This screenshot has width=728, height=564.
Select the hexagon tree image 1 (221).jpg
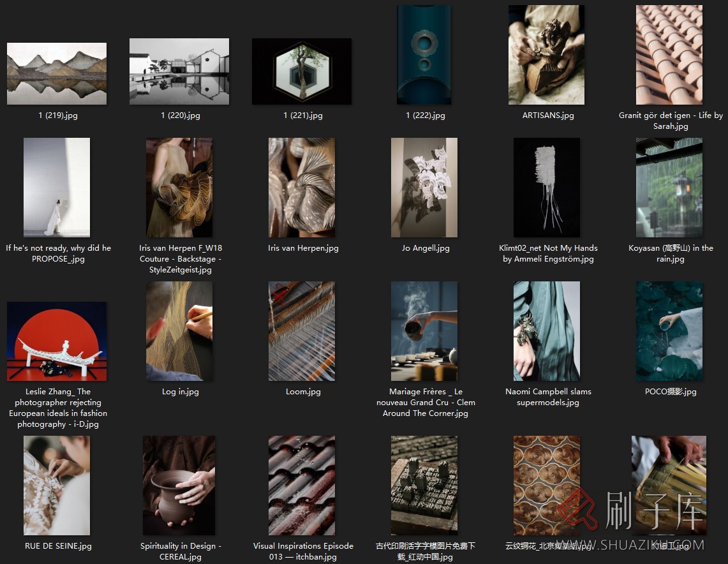point(302,71)
